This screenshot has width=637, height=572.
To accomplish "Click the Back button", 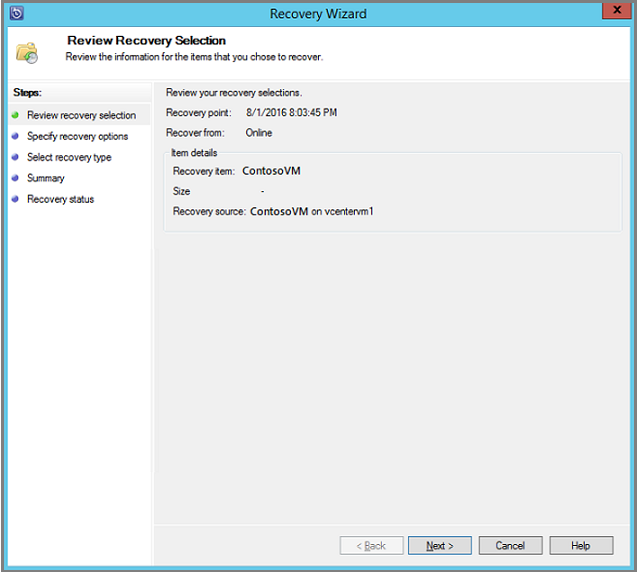I will pyautogui.click(x=371, y=545).
